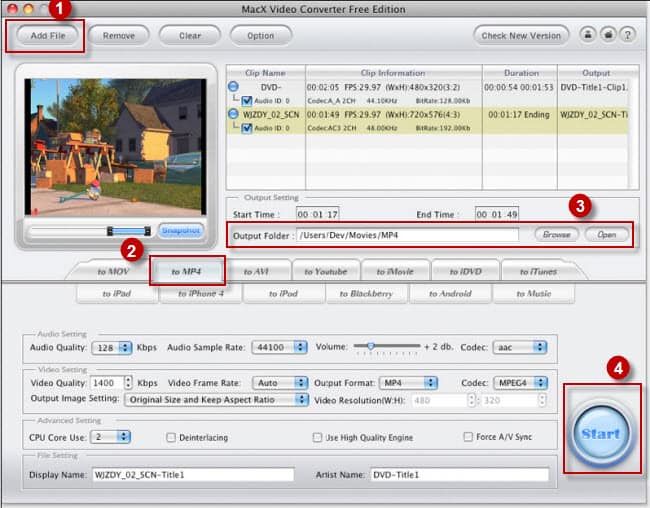Switch to the to MP4 tab
The width and height of the screenshot is (650, 508).
pyautogui.click(x=187, y=271)
